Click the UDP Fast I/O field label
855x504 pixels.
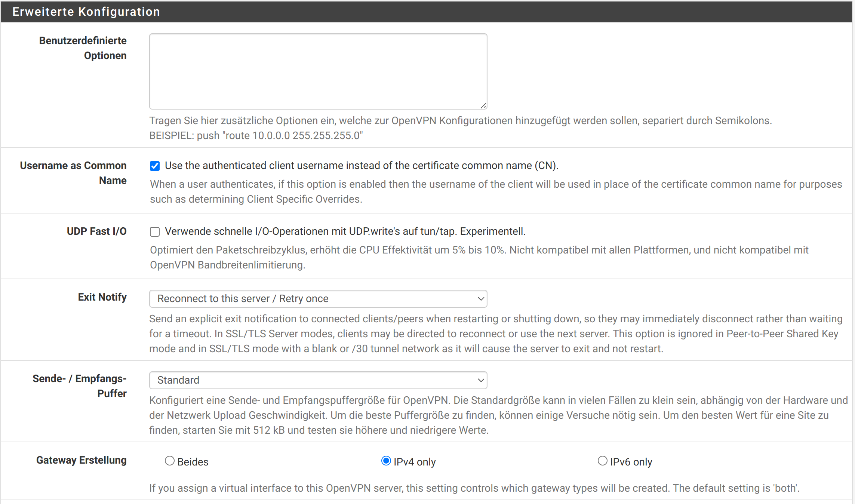tap(96, 231)
